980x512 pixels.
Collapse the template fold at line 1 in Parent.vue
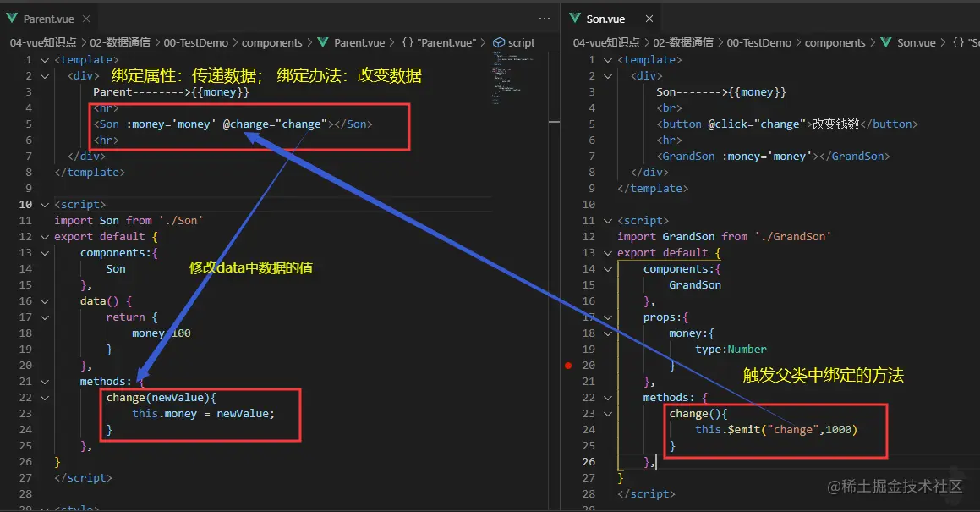(44, 60)
